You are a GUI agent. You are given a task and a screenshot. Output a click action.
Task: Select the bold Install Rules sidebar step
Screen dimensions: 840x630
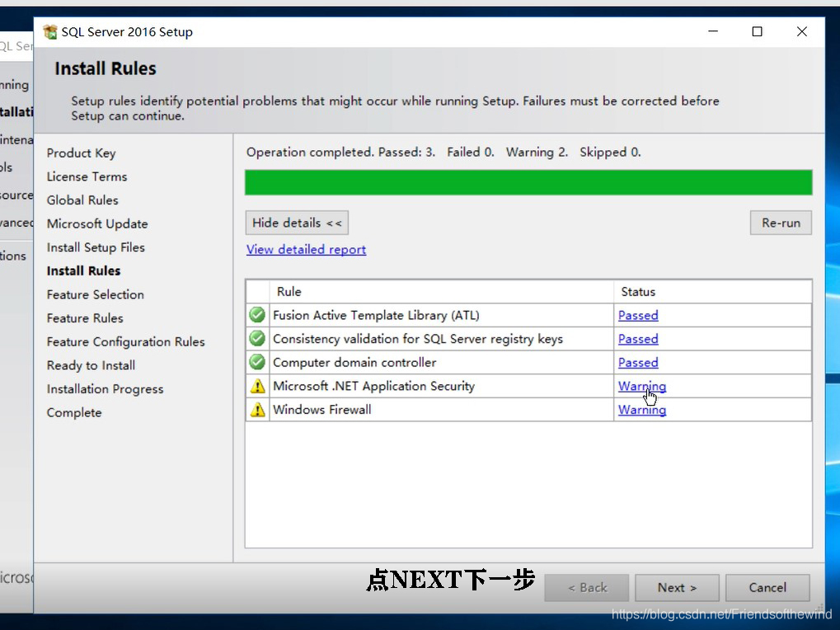click(83, 271)
